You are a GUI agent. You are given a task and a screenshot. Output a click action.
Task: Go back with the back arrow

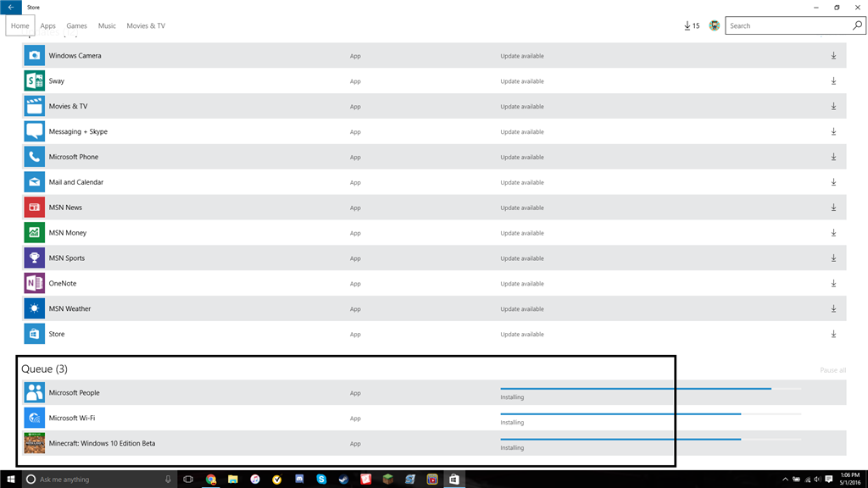[11, 7]
